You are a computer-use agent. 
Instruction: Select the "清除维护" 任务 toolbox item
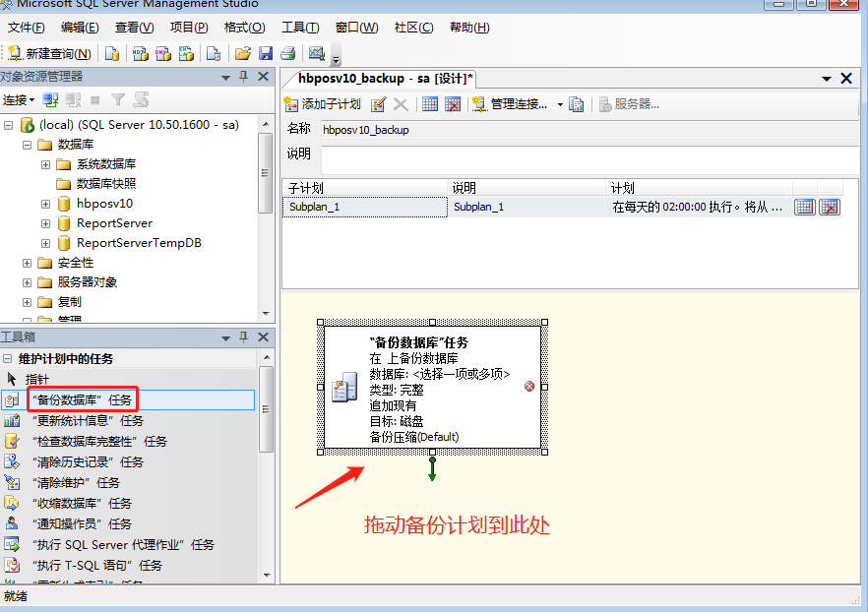point(76,482)
